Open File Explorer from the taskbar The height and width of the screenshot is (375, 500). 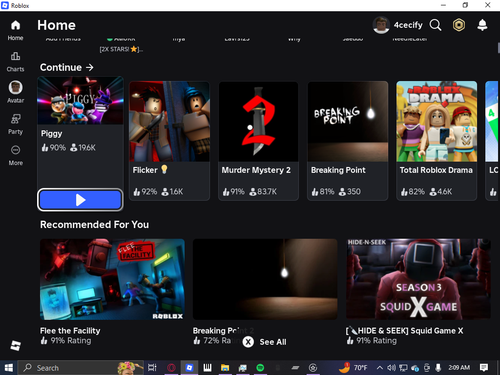[x=225, y=368]
